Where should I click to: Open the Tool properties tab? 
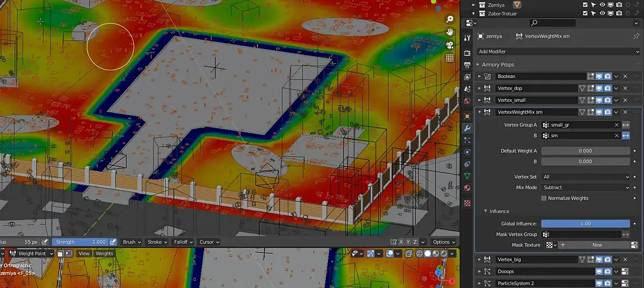coord(467,38)
